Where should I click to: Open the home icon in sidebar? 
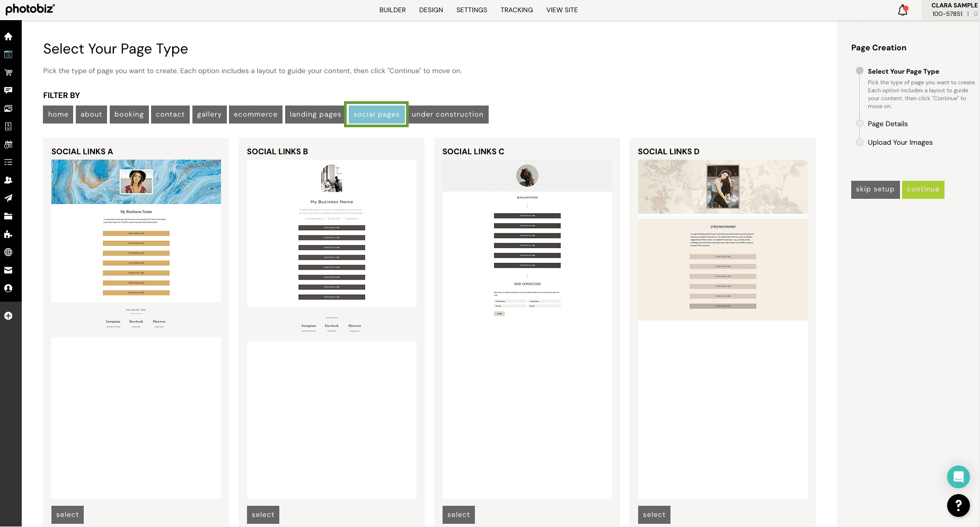click(8, 37)
